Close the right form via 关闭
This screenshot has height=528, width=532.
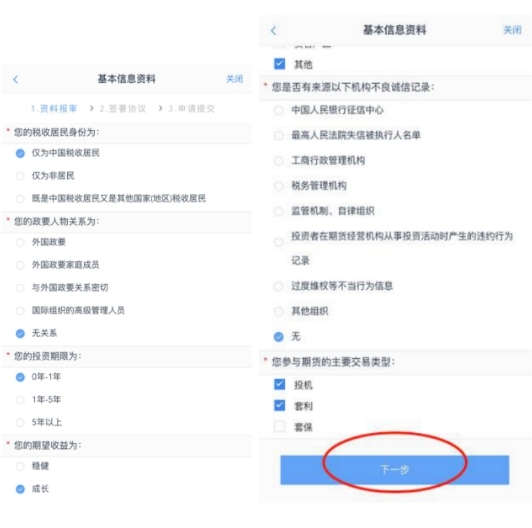tap(512, 30)
